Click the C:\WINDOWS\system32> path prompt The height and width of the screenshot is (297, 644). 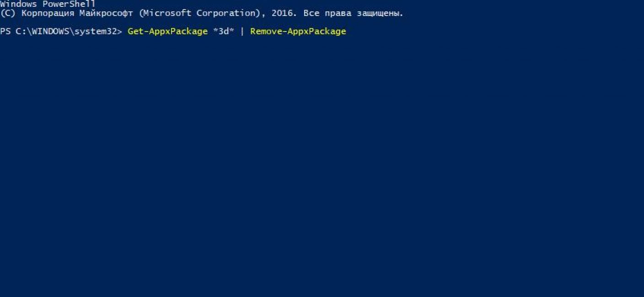pyautogui.click(x=69, y=32)
